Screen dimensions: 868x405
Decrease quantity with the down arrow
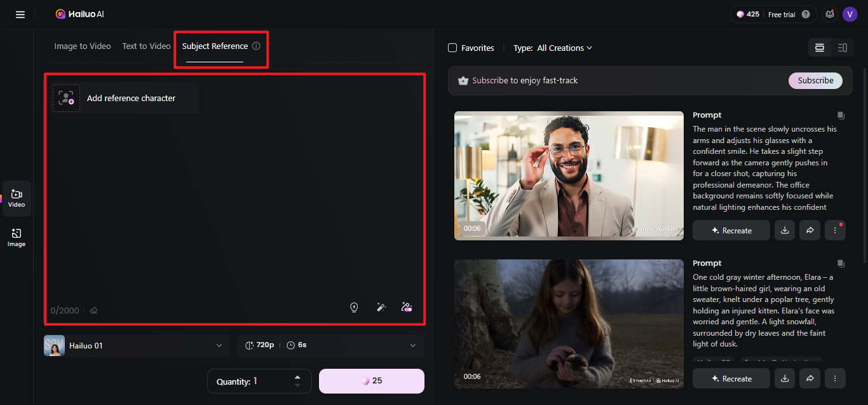pyautogui.click(x=297, y=385)
